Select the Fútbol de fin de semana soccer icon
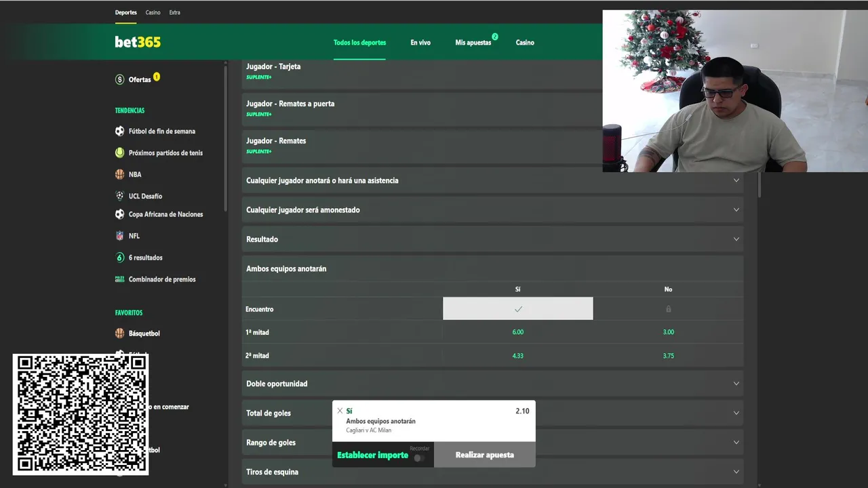 coord(120,131)
